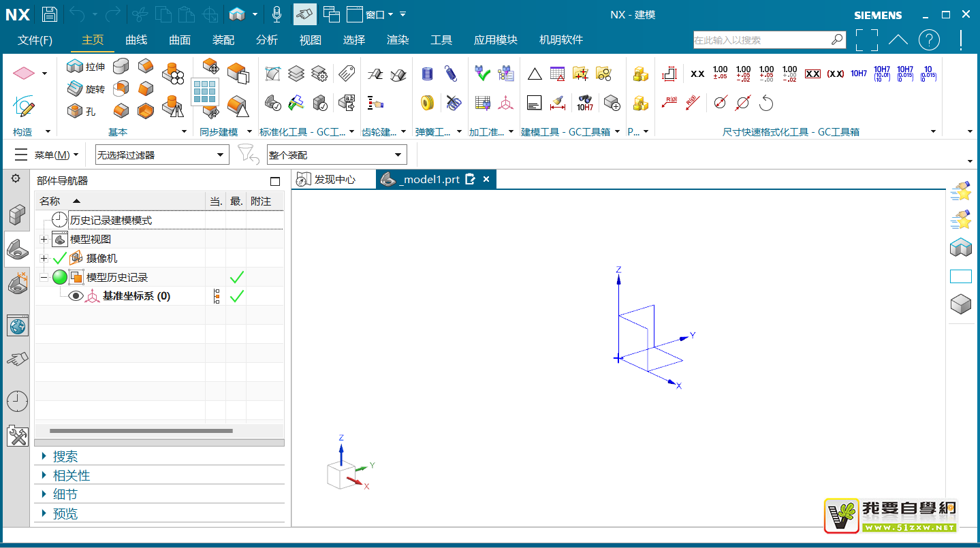
Task: Open the Help question mark icon
Action: pyautogui.click(x=929, y=40)
